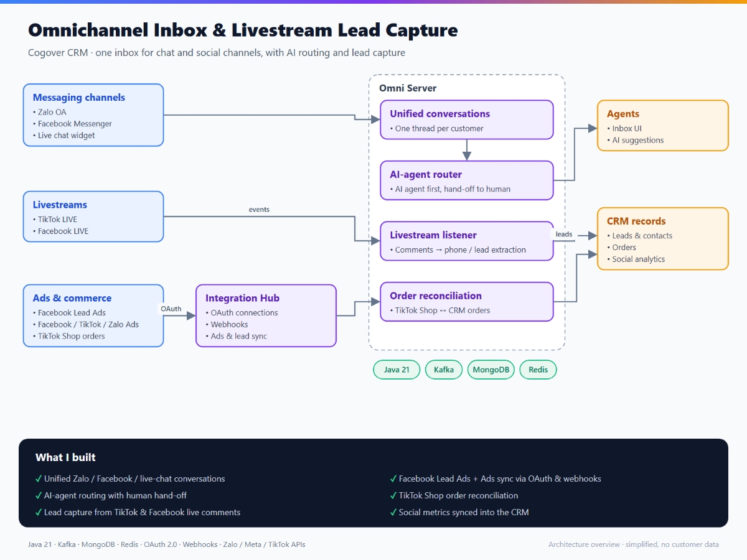This screenshot has width=747, height=560.
Task: Click the Facebook Lead Ads item
Action: coord(72,312)
